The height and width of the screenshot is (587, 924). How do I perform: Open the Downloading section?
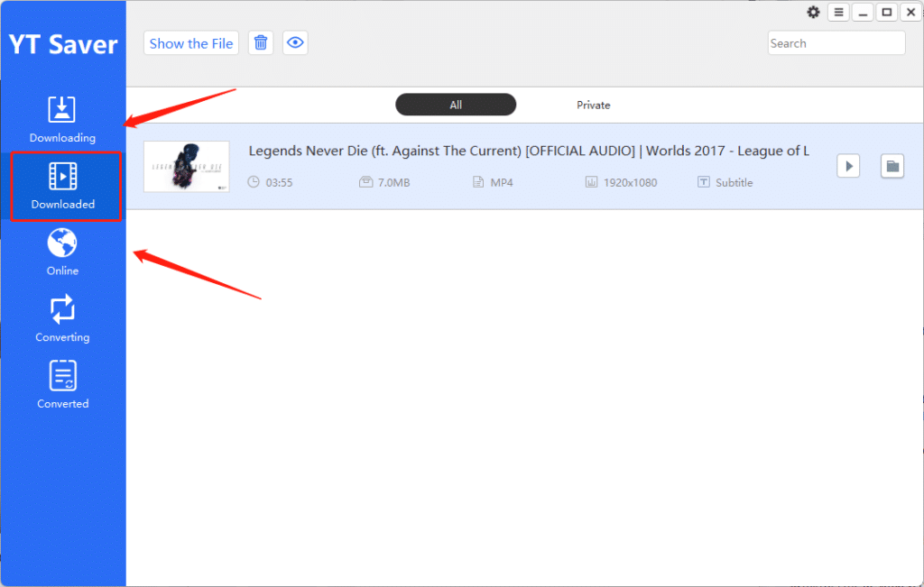[x=62, y=120]
